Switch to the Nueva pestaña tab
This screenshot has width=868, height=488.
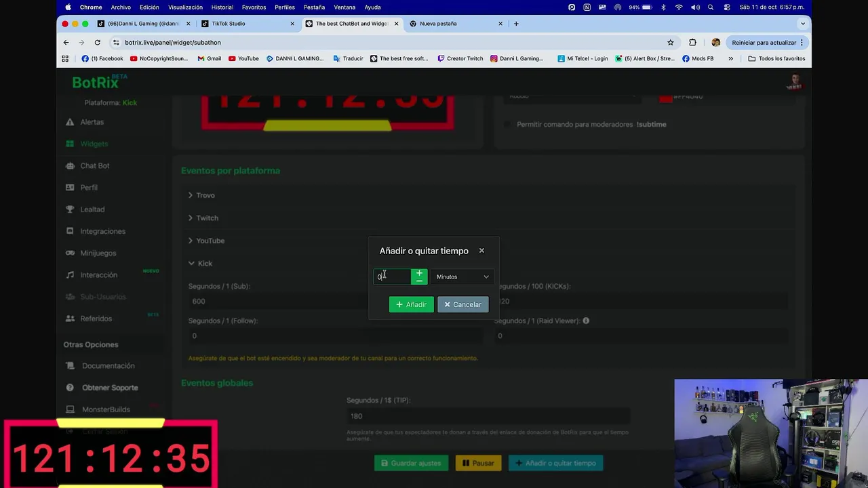(456, 24)
